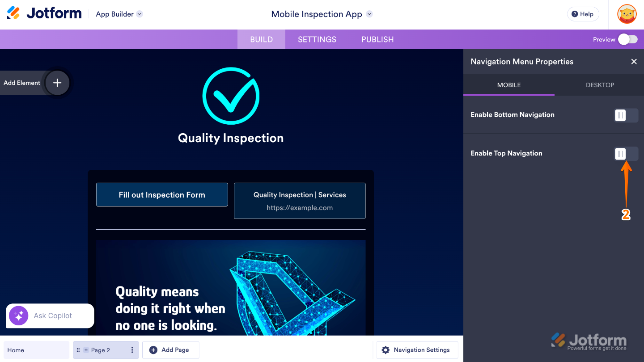This screenshot has width=644, height=362.
Task: Open the Mobile Inspection App title dropdown
Action: 369,14
